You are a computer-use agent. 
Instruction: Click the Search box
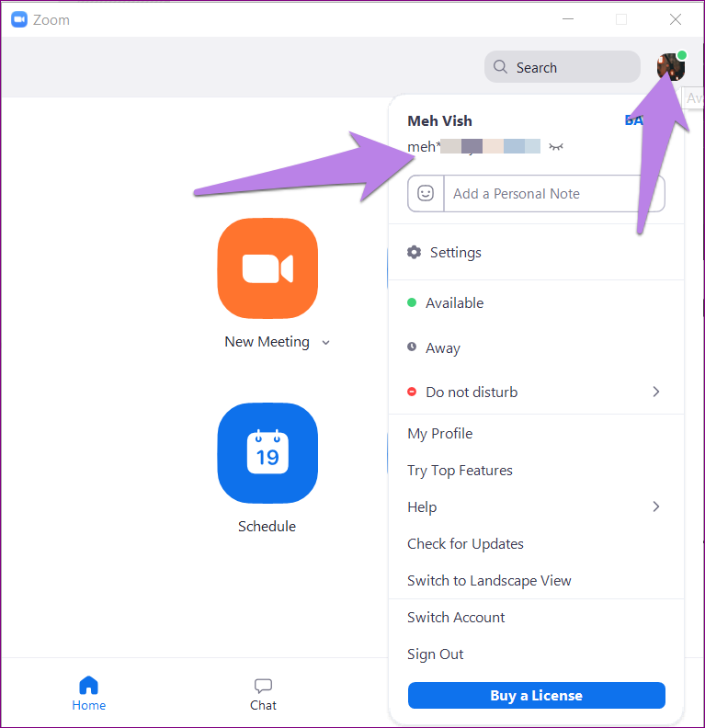562,67
